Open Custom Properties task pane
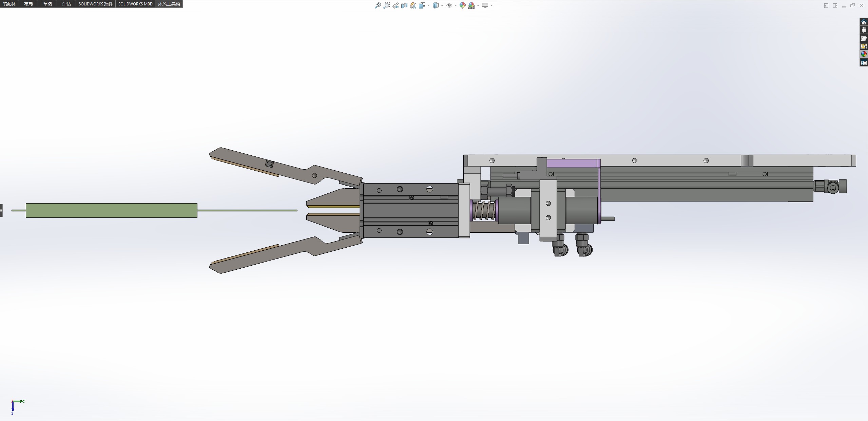Viewport: 868px width, 421px height. coord(864,62)
